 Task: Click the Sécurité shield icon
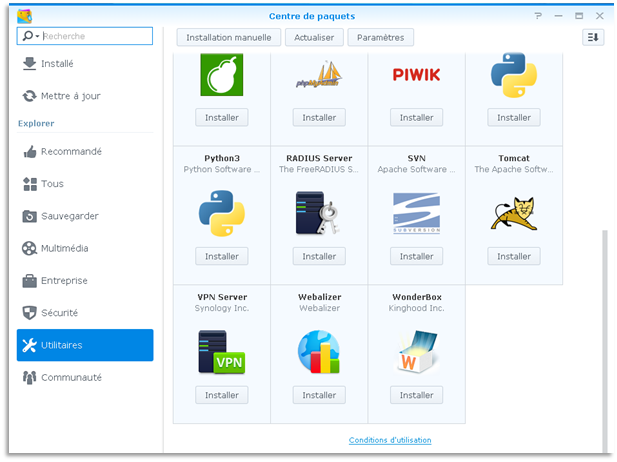pyautogui.click(x=30, y=313)
